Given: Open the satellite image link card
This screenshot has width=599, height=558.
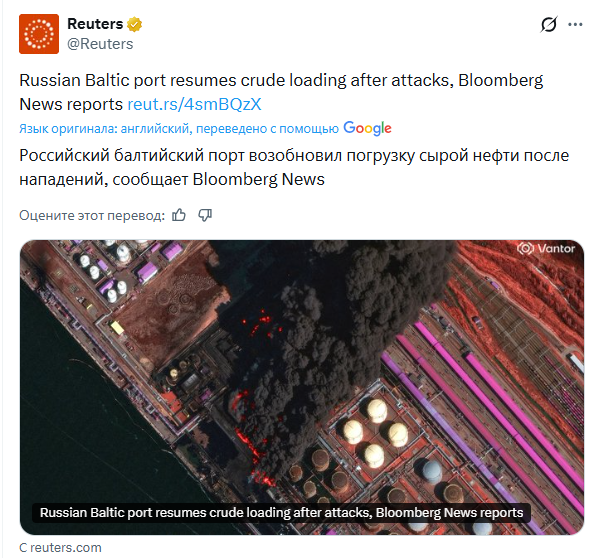Looking at the screenshot, I should tap(302, 387).
